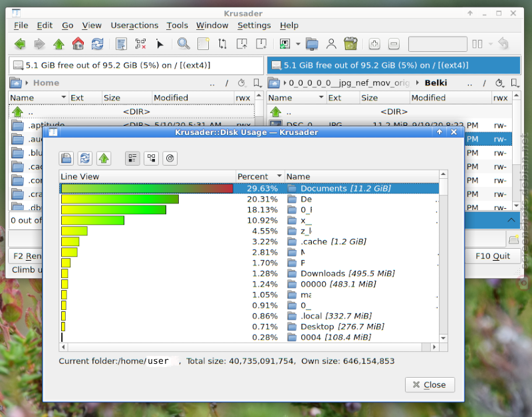Image resolution: width=532 pixels, height=417 pixels.
Task: Switch Disk Usage to radial view
Action: coord(170,158)
